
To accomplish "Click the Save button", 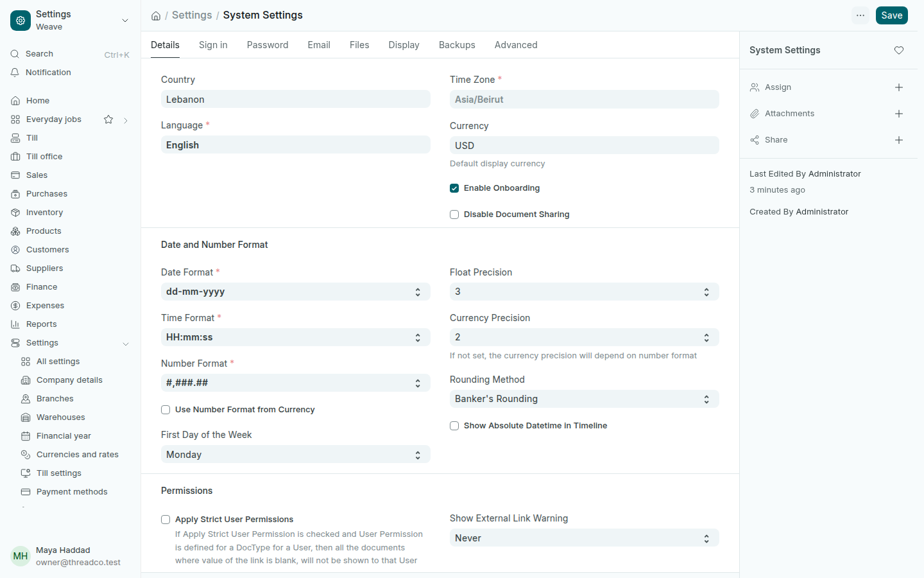I will (892, 15).
